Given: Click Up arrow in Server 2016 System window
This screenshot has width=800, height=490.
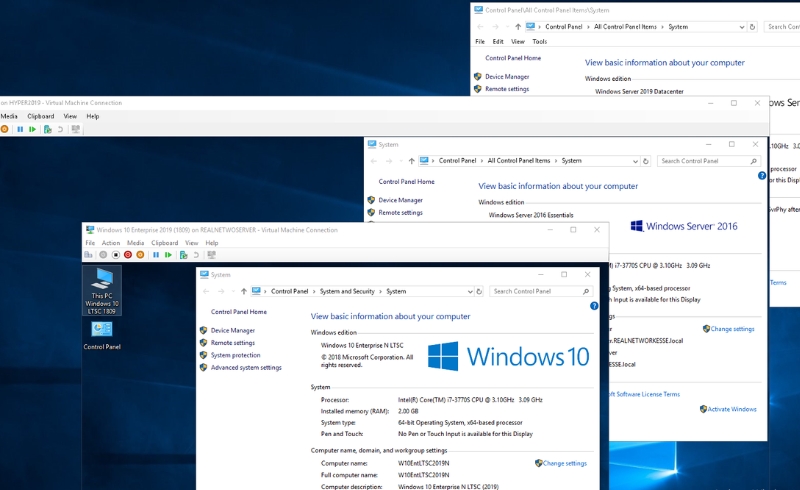Looking at the screenshot, I should pyautogui.click(x=411, y=161).
